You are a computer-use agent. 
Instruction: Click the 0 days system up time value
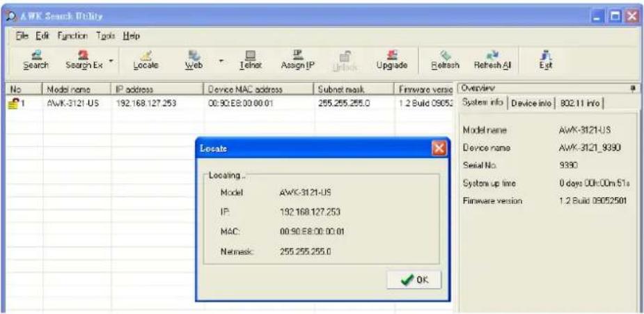pos(594,185)
